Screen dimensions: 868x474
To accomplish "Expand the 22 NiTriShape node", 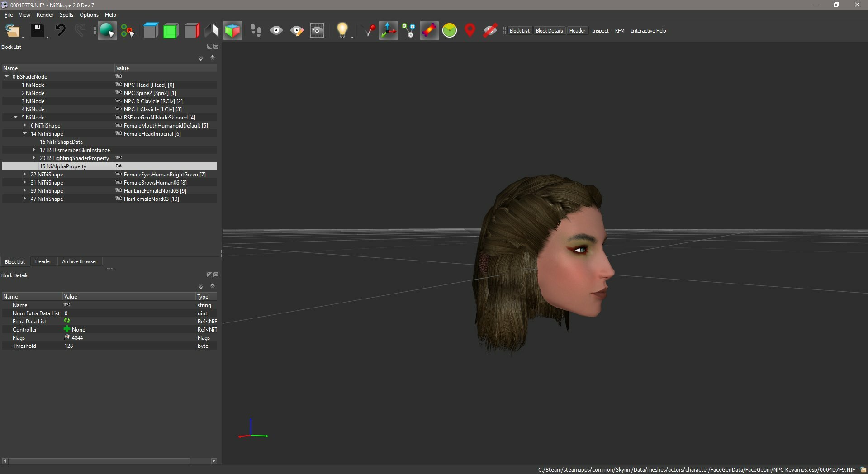I will tap(25, 174).
